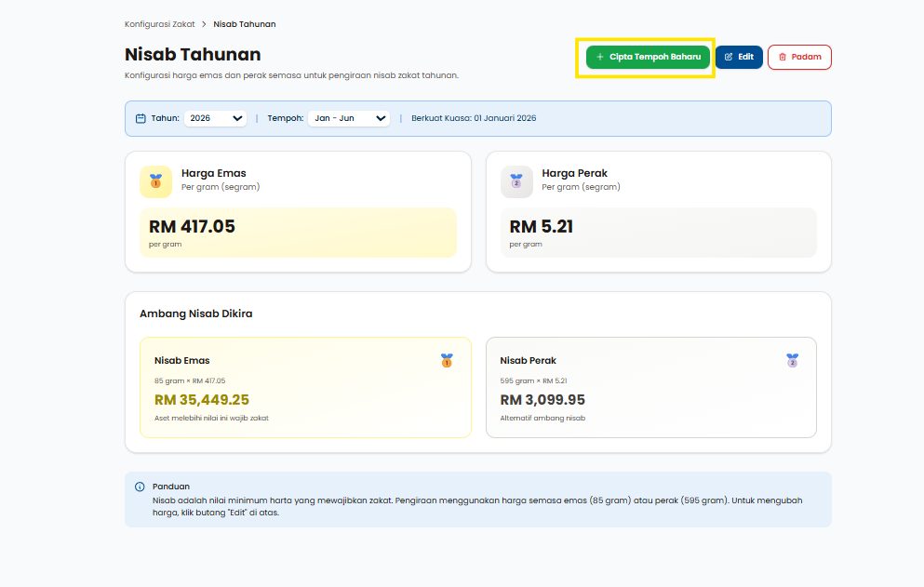Click the medal icon in Nisab Emas card
The image size is (924, 587).
[447, 360]
